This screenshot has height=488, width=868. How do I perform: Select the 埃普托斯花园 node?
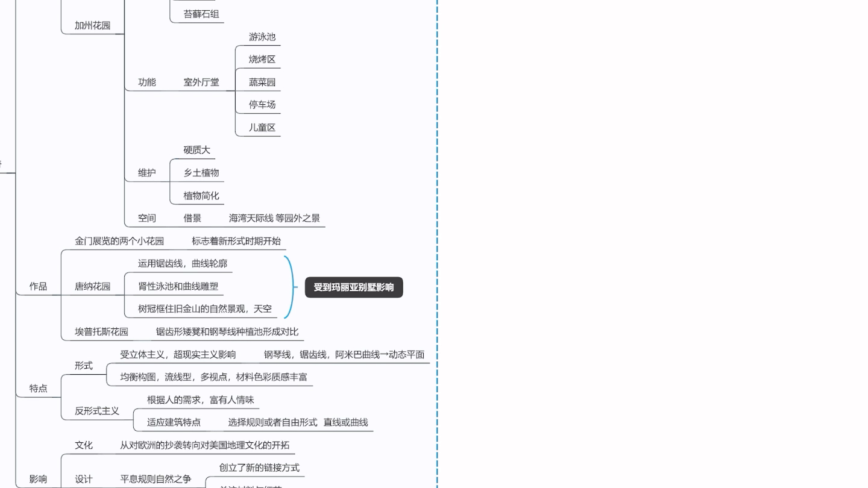click(101, 331)
